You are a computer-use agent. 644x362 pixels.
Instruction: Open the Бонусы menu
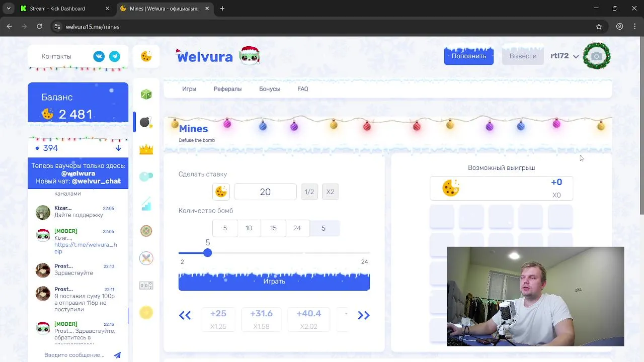pos(269,89)
